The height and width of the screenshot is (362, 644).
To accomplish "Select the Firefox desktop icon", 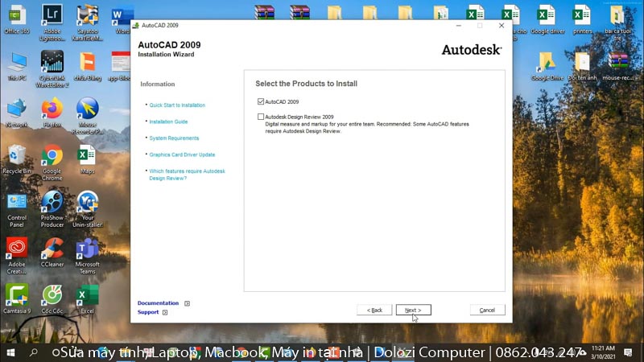I will point(52,113).
